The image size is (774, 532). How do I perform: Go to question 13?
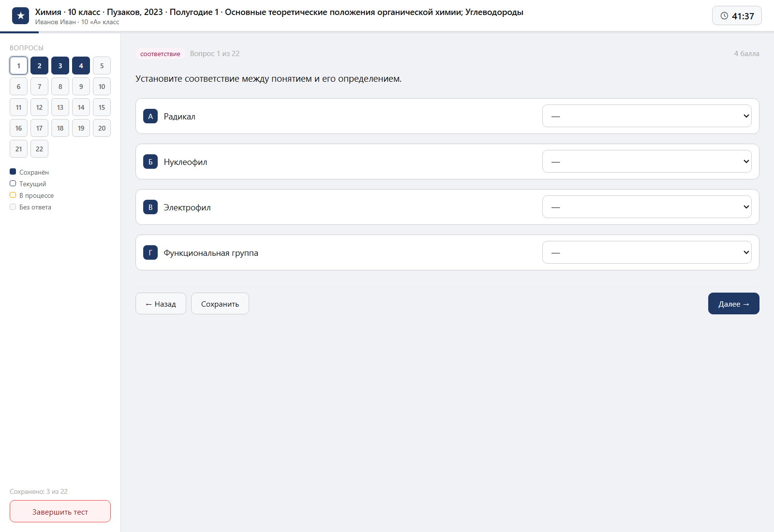[60, 107]
